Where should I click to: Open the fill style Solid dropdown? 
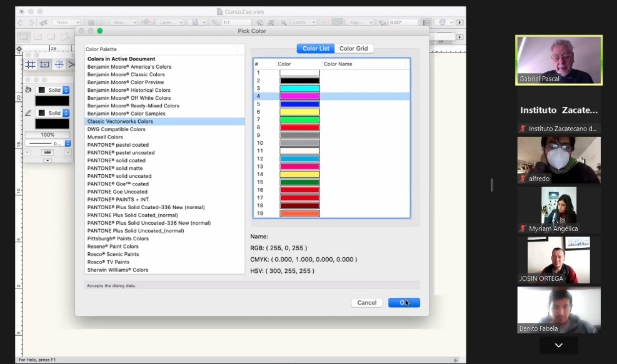(53, 90)
